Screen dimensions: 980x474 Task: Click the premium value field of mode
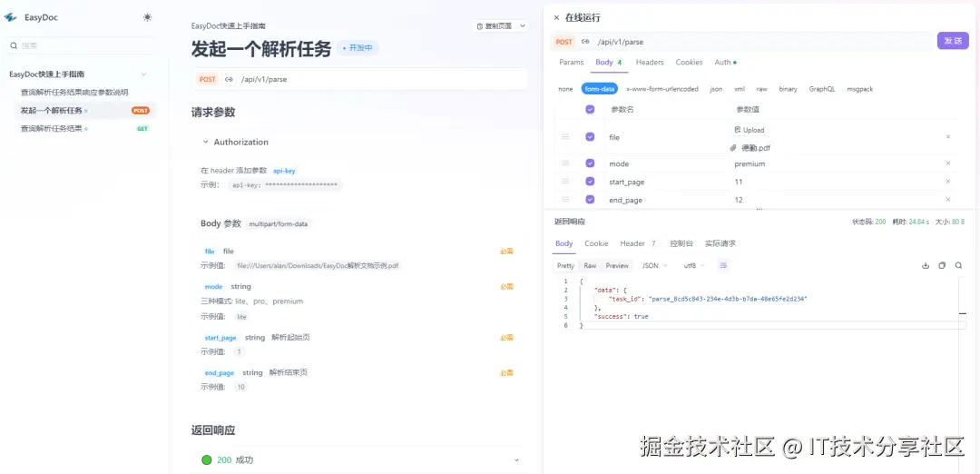pyautogui.click(x=750, y=163)
